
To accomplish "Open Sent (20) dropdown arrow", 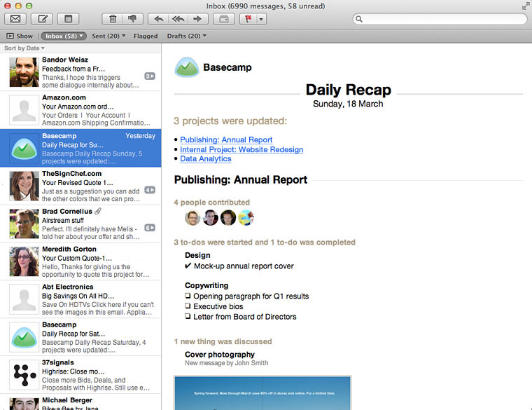I will click(123, 36).
